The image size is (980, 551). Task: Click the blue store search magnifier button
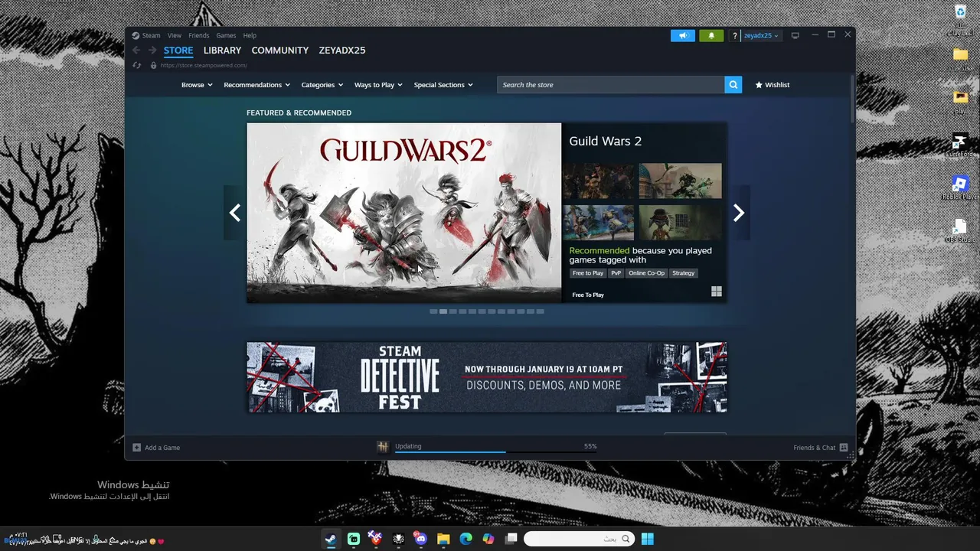[x=733, y=85]
